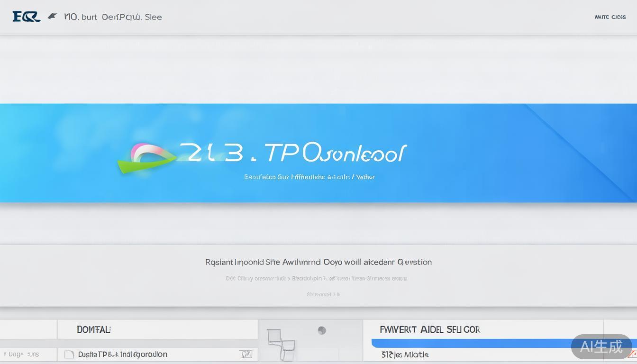This screenshot has height=364, width=637.
Task: Click the dark arrow icon beside the logo
Action: [52, 17]
